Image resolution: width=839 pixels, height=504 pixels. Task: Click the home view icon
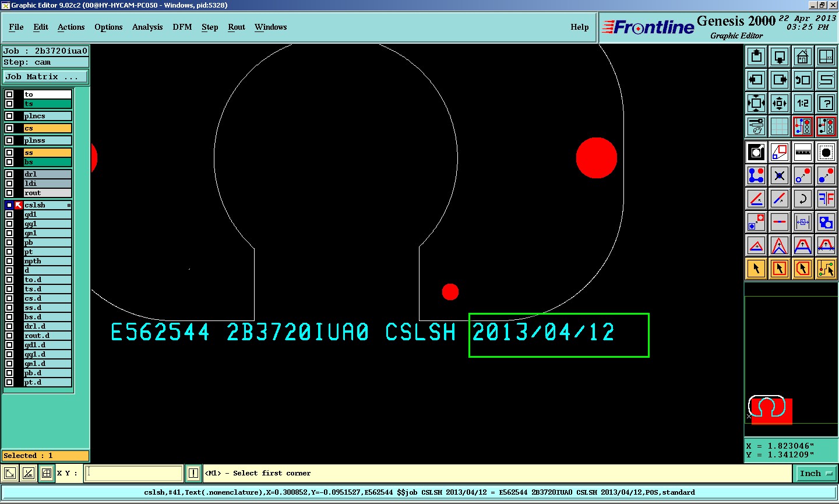[x=803, y=57]
